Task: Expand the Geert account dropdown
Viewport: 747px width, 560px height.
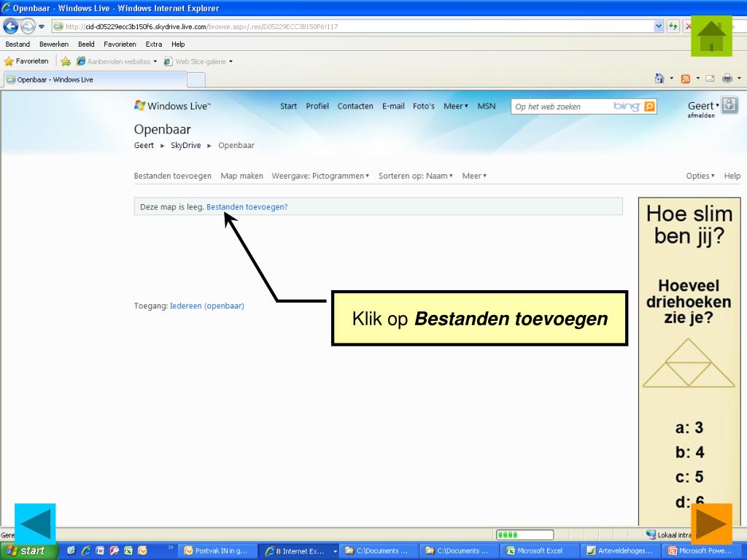Action: tap(703, 106)
